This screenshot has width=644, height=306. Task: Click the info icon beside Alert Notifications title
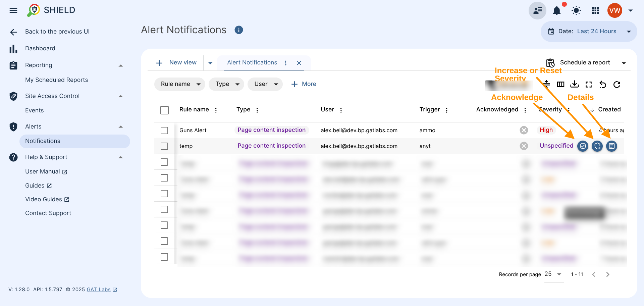pyautogui.click(x=239, y=30)
